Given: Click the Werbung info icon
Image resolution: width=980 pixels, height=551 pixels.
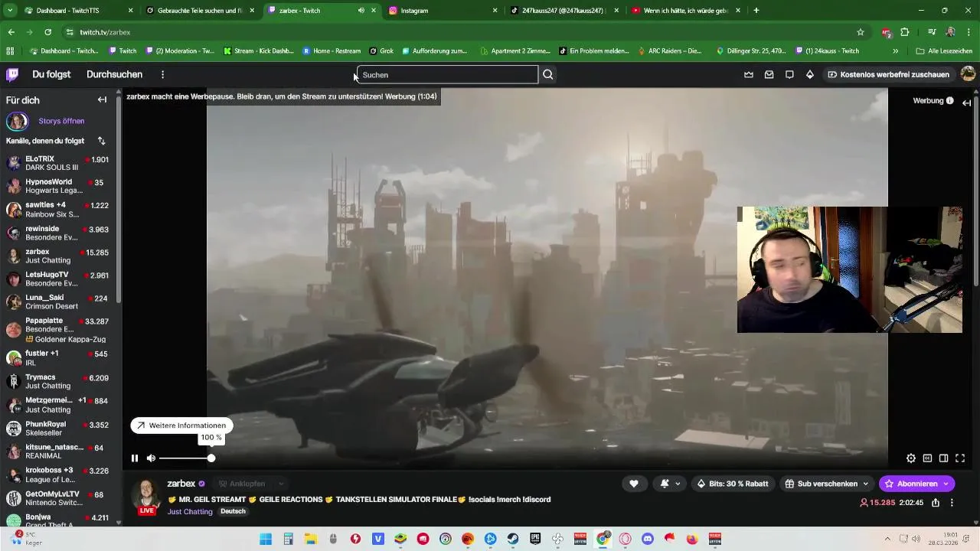Looking at the screenshot, I should coord(949,100).
